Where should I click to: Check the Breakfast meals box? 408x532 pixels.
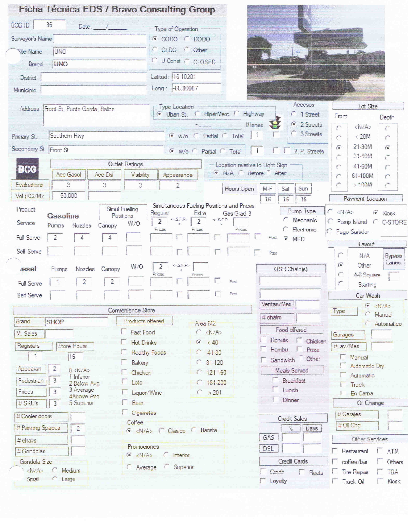click(275, 380)
